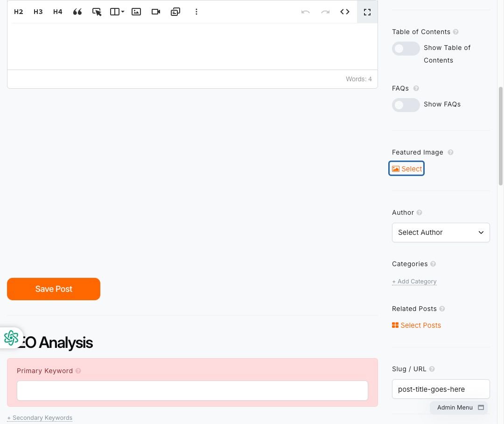
Task: Open the ChatGPT assistant floating icon
Action: click(11, 338)
